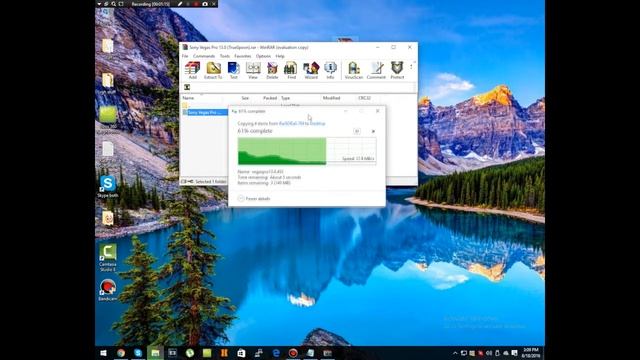Click the Protect shield icon
640x360 pixels.
click(x=397, y=70)
